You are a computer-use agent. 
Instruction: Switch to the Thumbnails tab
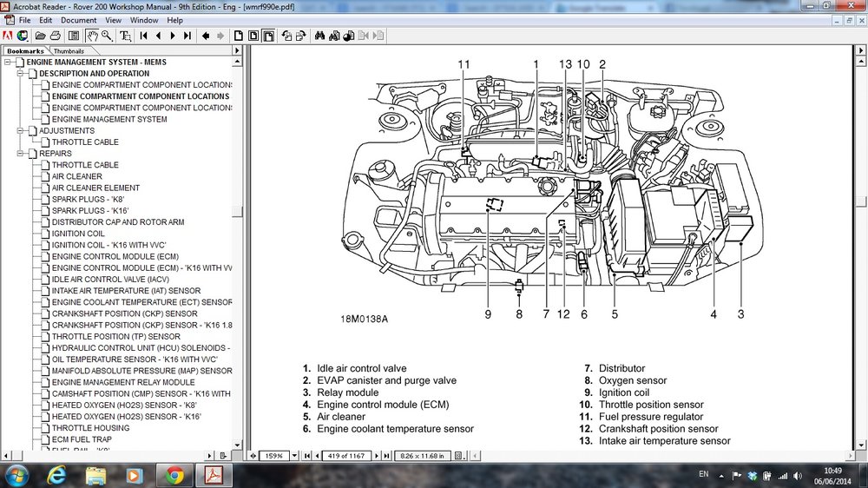[69, 50]
